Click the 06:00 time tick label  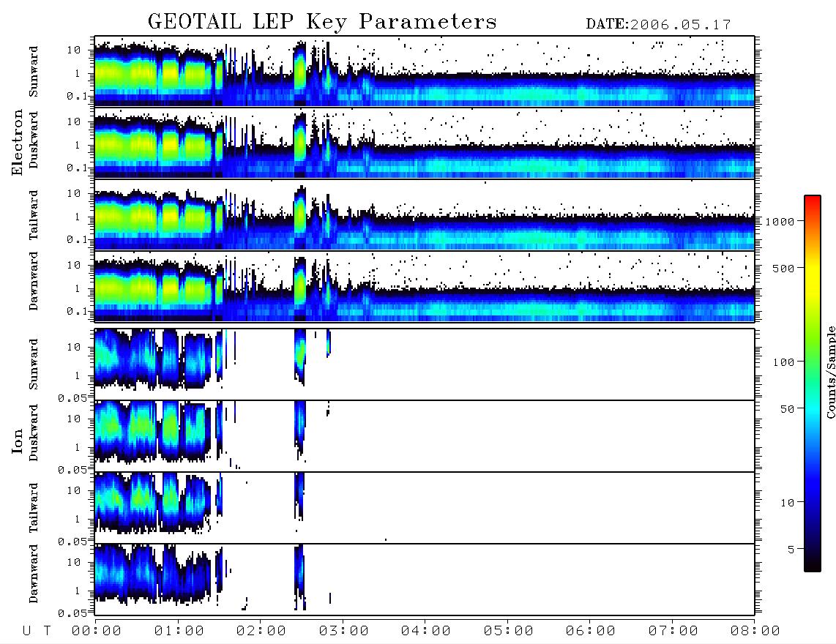591,632
